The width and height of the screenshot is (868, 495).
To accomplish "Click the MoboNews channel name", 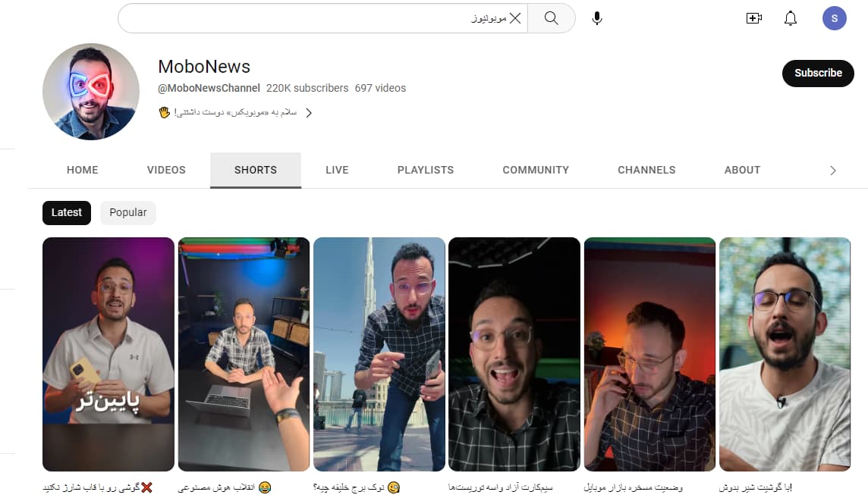I will 204,67.
